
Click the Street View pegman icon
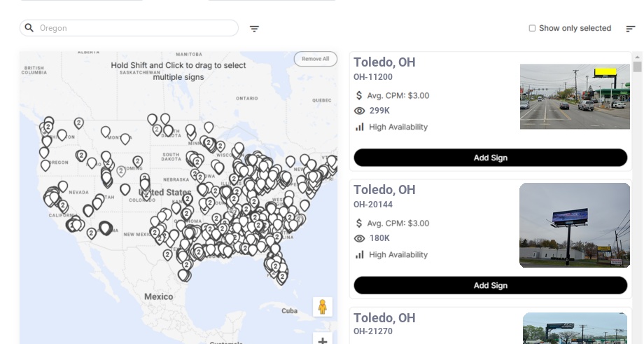[x=323, y=307]
